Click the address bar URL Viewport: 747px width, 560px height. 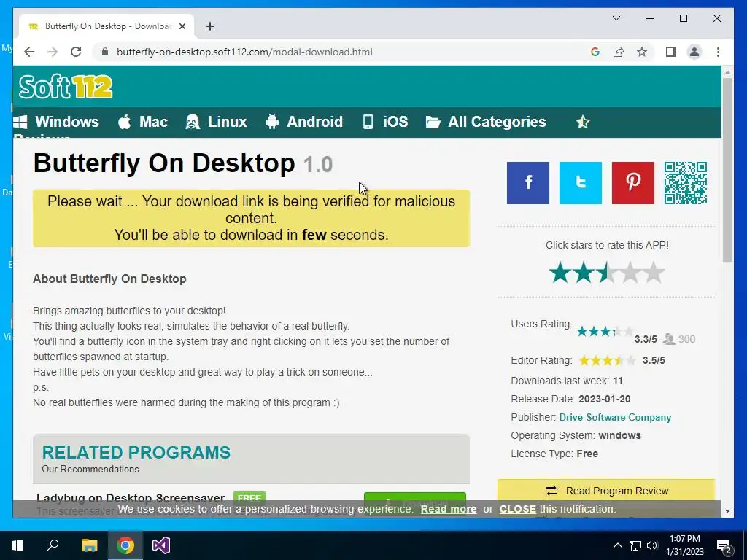pos(244,52)
